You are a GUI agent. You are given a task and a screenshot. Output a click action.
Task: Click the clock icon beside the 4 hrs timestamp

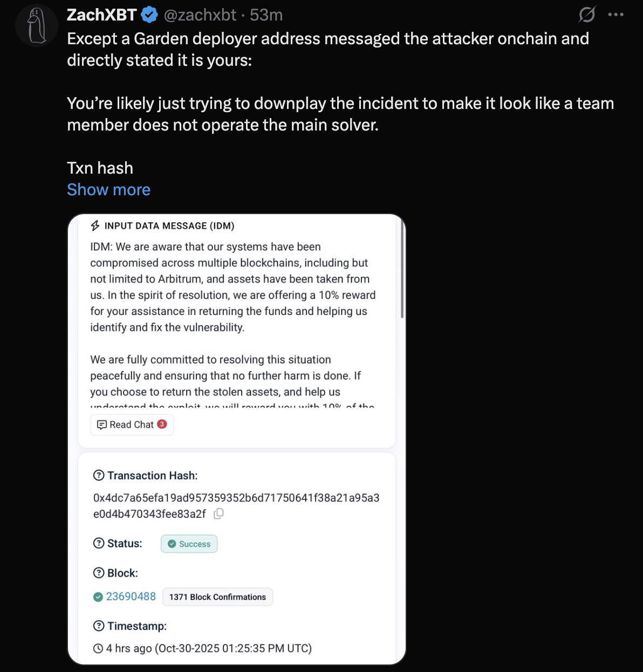pyautogui.click(x=98, y=648)
